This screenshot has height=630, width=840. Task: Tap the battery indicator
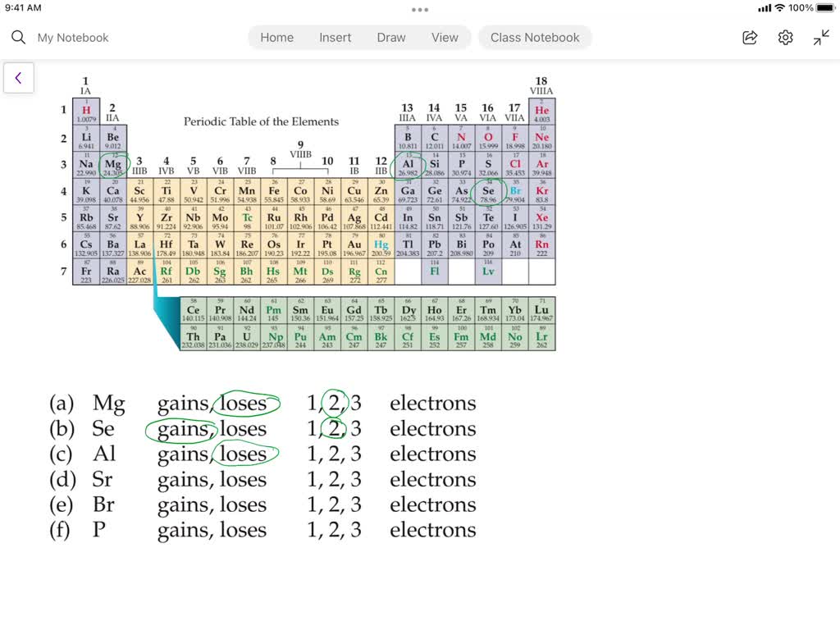click(x=827, y=8)
